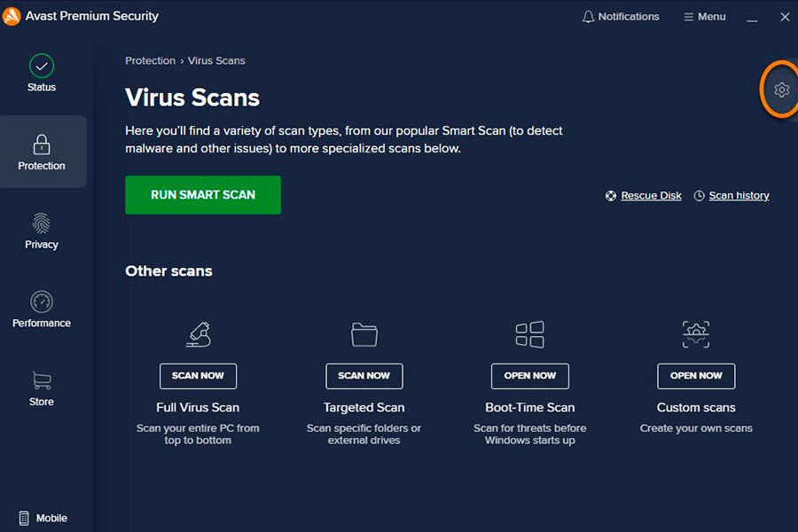Image resolution: width=798 pixels, height=532 pixels.
Task: Click 'Scan specific folders' description
Action: pyautogui.click(x=364, y=434)
